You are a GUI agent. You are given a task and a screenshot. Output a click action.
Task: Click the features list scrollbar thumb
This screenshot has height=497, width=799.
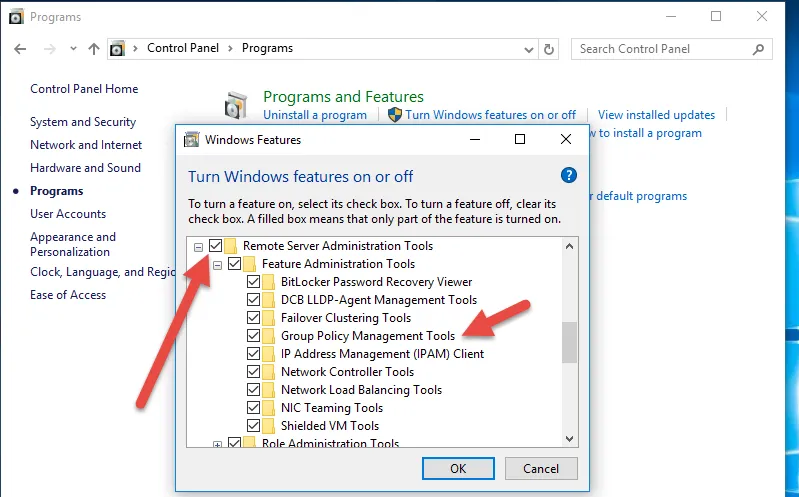(x=570, y=342)
